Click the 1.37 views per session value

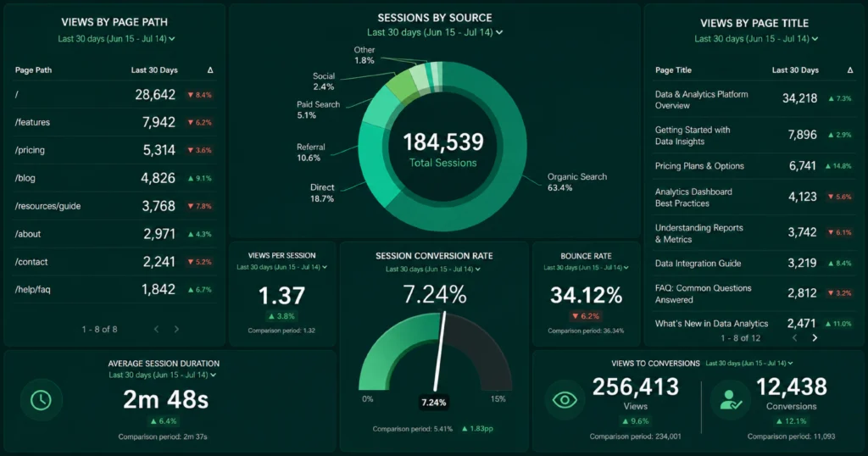point(281,296)
